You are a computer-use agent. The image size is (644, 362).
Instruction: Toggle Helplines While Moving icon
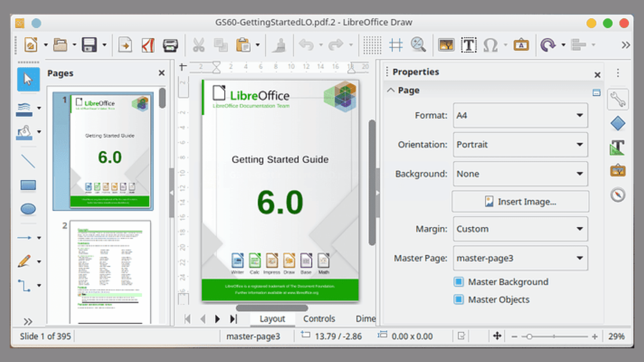pyautogui.click(x=396, y=45)
